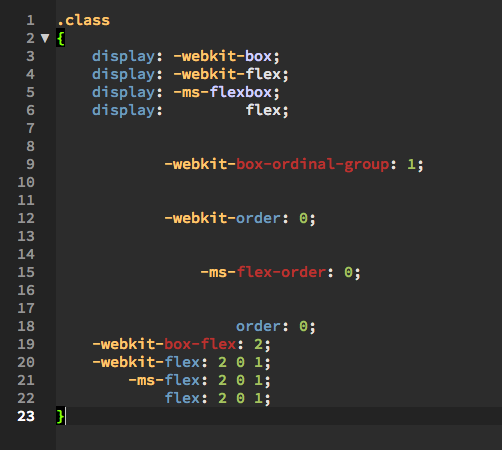
Task: Click the '2 0 1' value on line 21
Action: click(x=240, y=380)
